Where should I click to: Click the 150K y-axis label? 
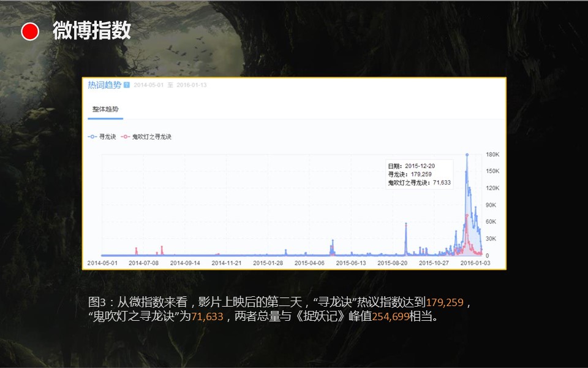point(492,171)
